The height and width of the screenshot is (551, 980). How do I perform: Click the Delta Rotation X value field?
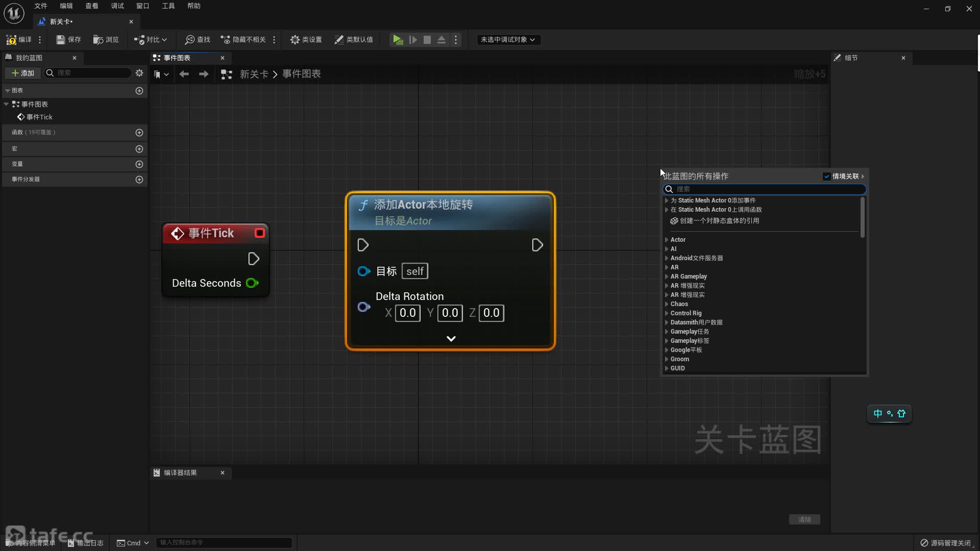[408, 313]
